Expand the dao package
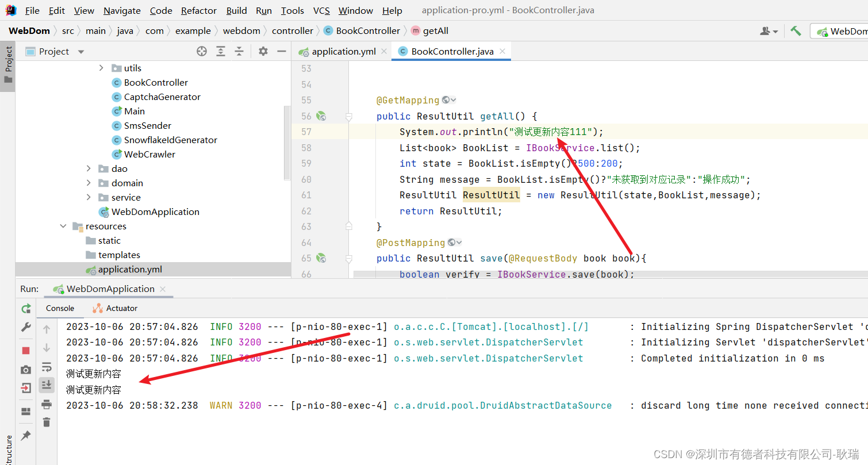The width and height of the screenshot is (868, 465). click(x=89, y=168)
